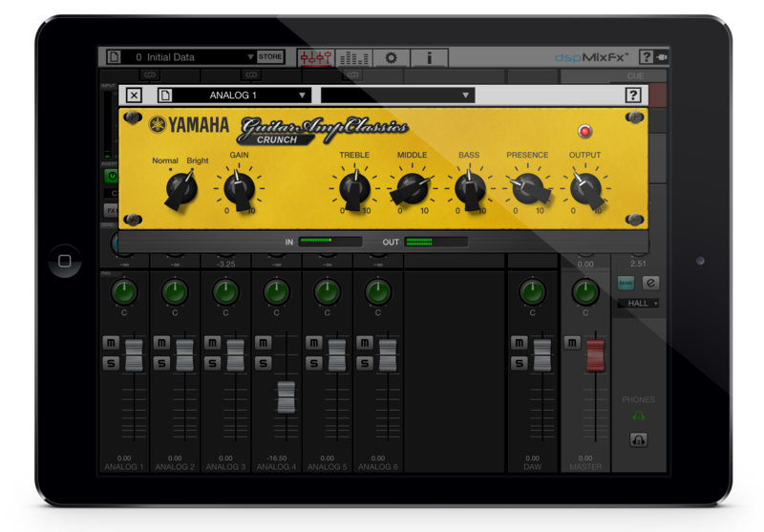Toggle stereo link icon above ANALOG 3
The height and width of the screenshot is (532, 764).
(251, 74)
